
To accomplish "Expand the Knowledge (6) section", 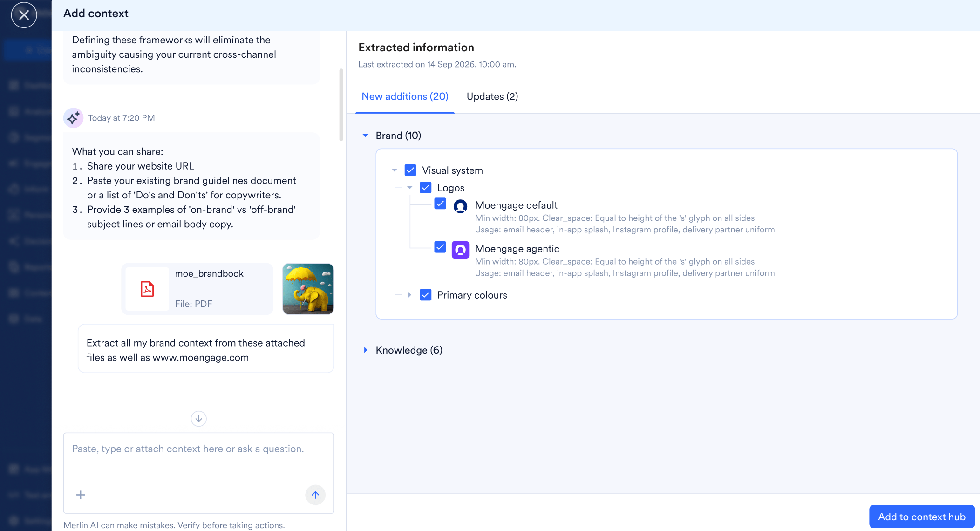I will pyautogui.click(x=366, y=350).
